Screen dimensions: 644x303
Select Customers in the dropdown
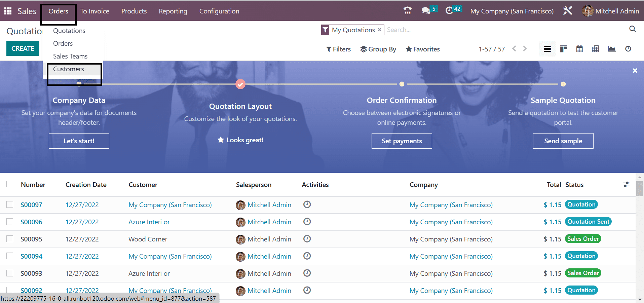point(69,69)
